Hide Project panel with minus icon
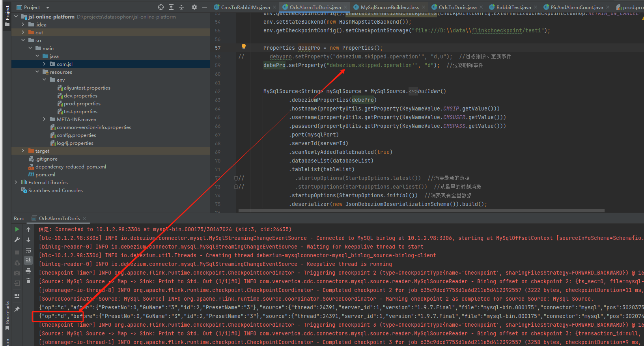 pos(205,7)
